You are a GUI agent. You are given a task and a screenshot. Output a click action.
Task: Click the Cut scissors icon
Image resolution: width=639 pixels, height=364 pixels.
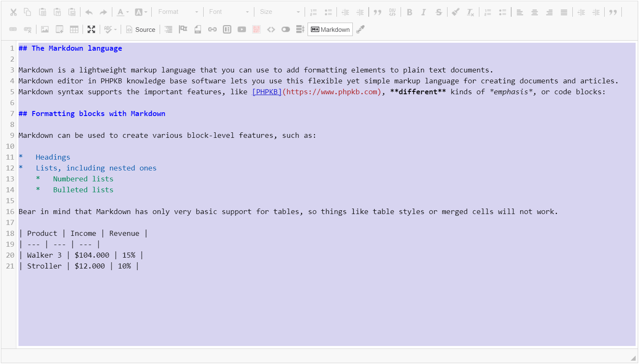[x=13, y=12]
